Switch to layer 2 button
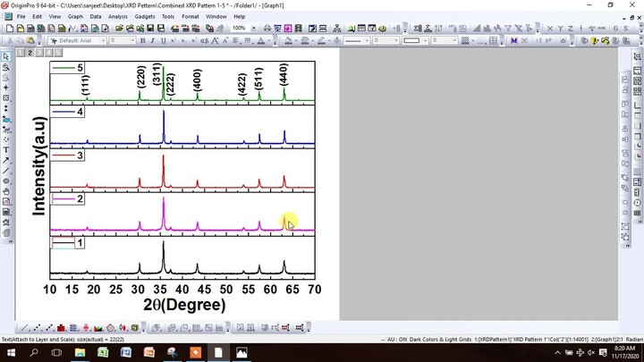The height and width of the screenshot is (362, 644). click(x=30, y=53)
